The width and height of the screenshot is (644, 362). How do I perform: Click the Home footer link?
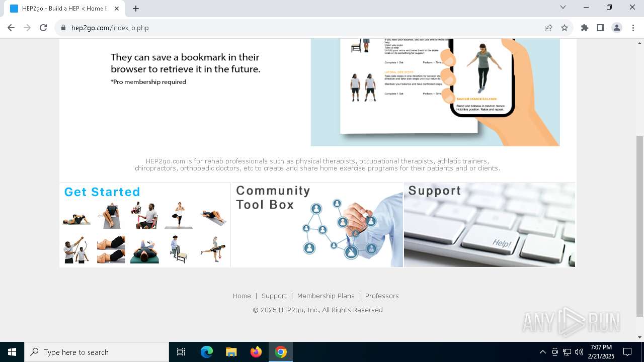(x=242, y=296)
